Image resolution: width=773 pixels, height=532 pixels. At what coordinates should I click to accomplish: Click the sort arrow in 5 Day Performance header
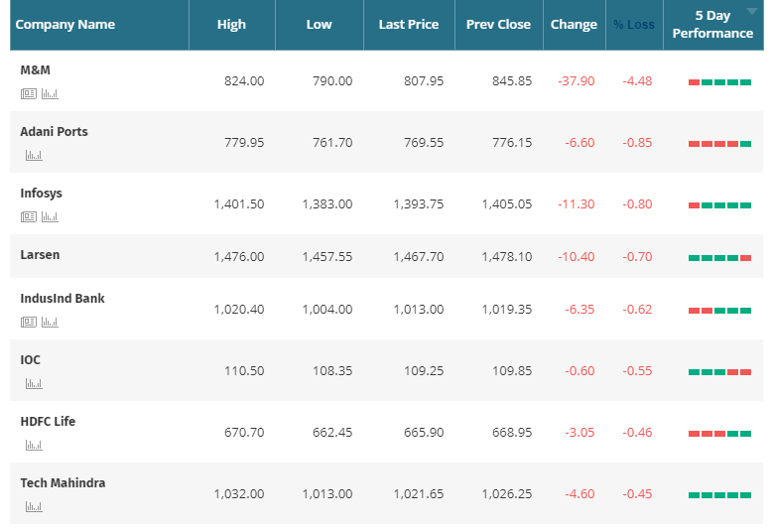(x=752, y=11)
